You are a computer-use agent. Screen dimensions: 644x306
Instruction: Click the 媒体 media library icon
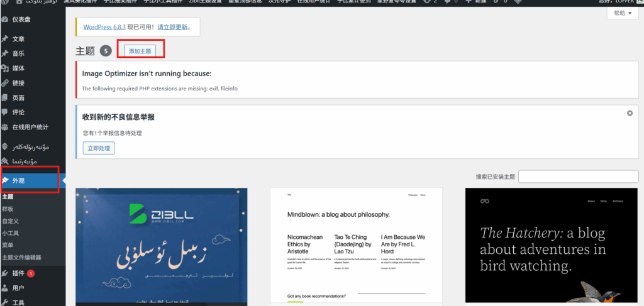5,68
